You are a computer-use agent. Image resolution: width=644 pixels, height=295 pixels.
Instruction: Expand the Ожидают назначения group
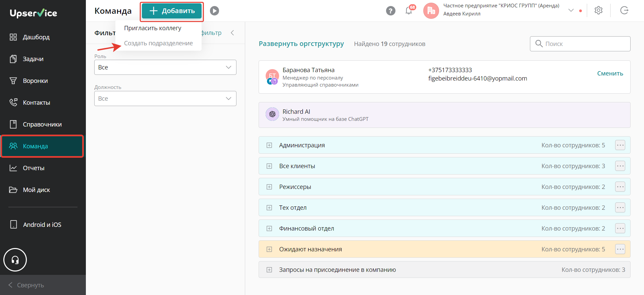click(x=269, y=249)
